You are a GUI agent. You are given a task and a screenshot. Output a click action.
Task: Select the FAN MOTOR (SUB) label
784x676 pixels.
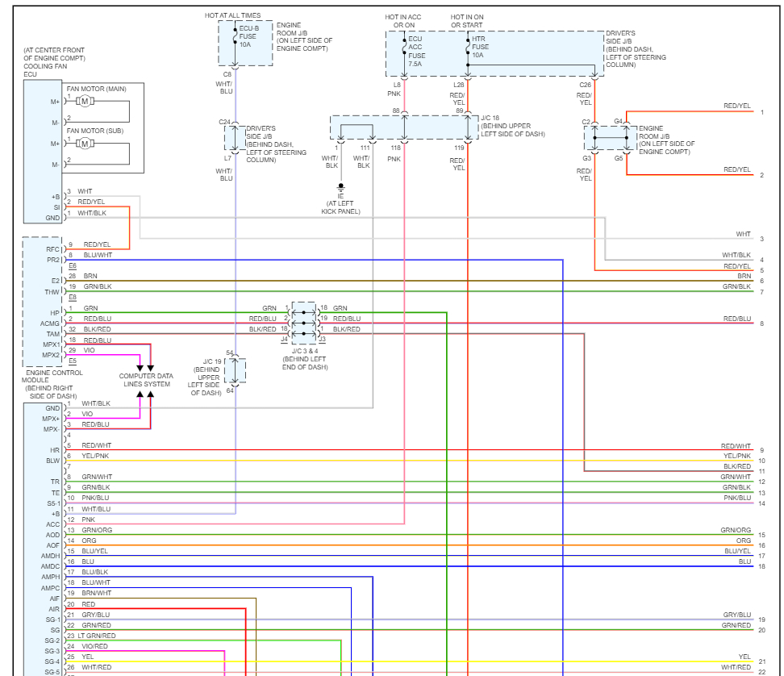coord(95,131)
